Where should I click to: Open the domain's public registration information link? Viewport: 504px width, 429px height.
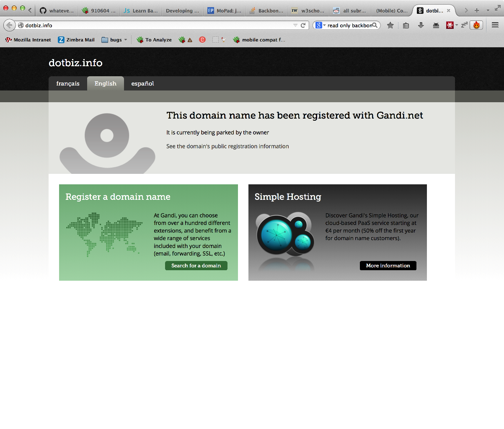tap(227, 146)
